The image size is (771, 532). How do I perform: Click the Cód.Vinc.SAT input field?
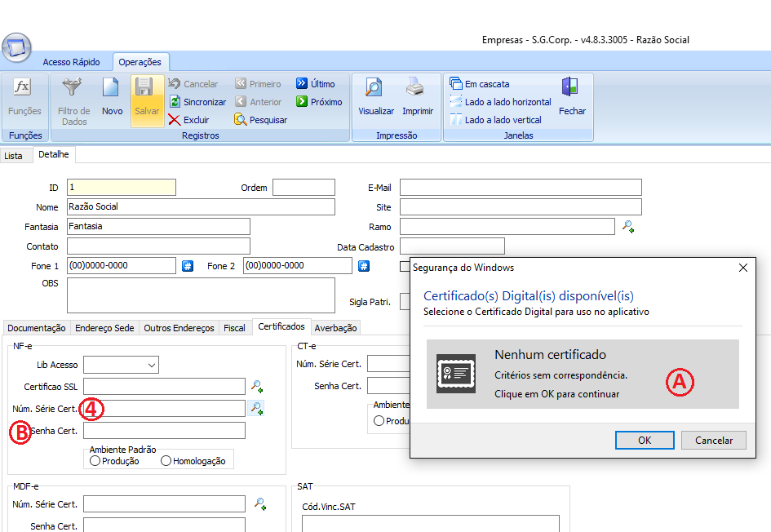(x=431, y=523)
